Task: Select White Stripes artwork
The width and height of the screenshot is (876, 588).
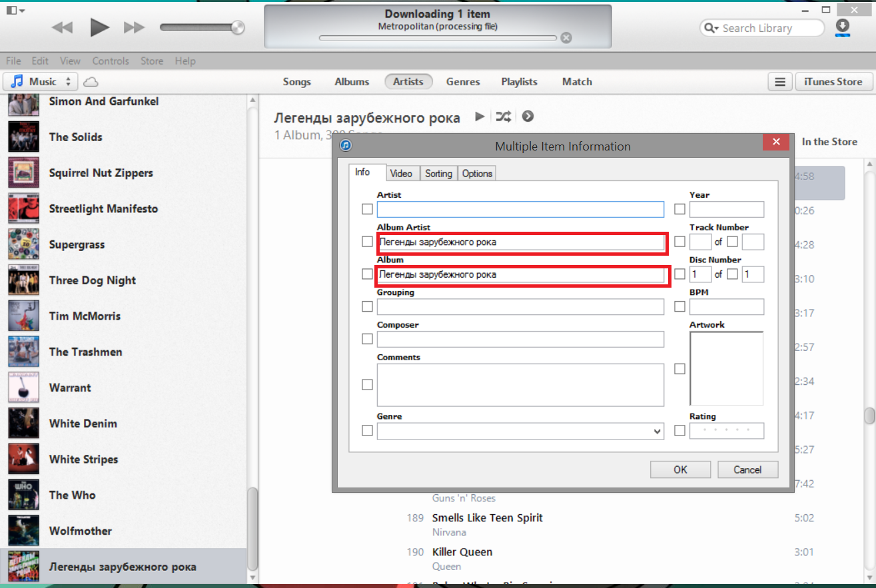Action: coord(23,459)
